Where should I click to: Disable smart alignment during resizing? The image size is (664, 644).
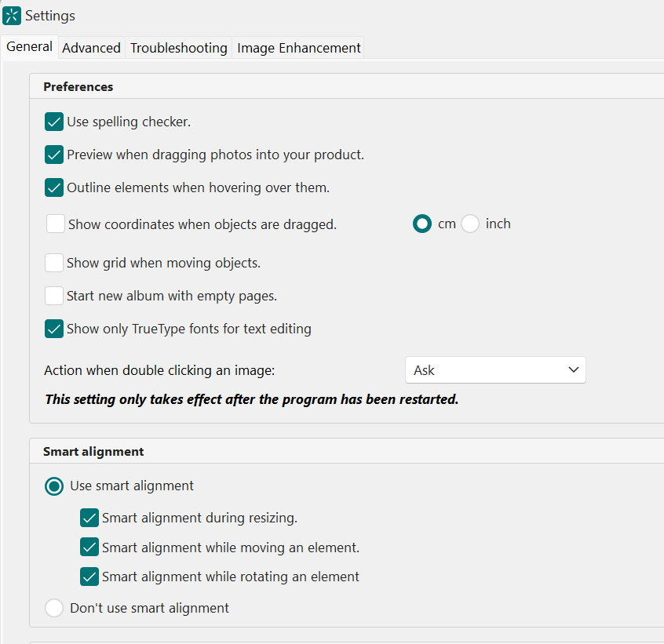[x=89, y=518]
